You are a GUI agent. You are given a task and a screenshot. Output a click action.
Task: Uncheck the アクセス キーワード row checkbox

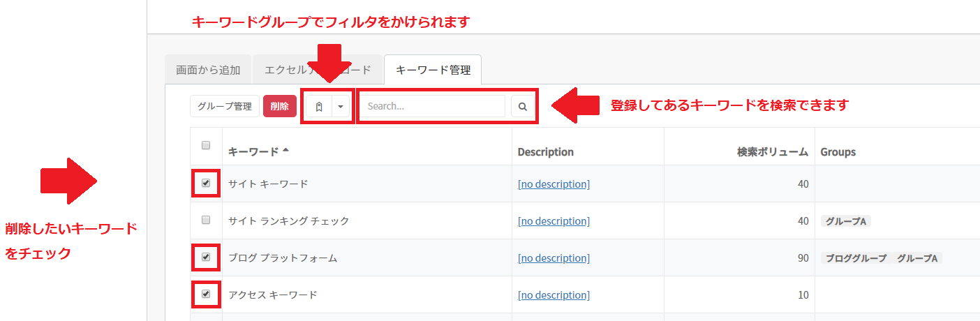[206, 294]
